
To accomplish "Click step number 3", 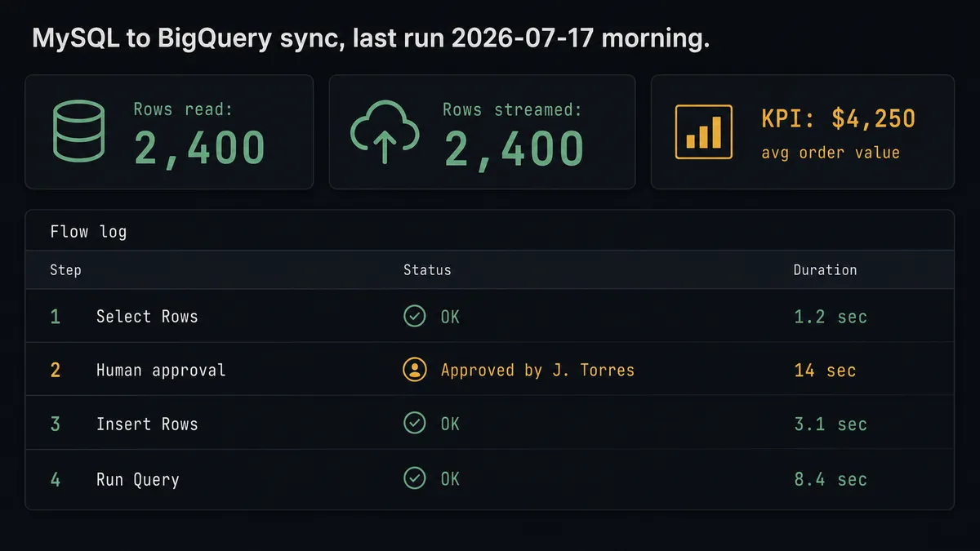I will coord(56,424).
